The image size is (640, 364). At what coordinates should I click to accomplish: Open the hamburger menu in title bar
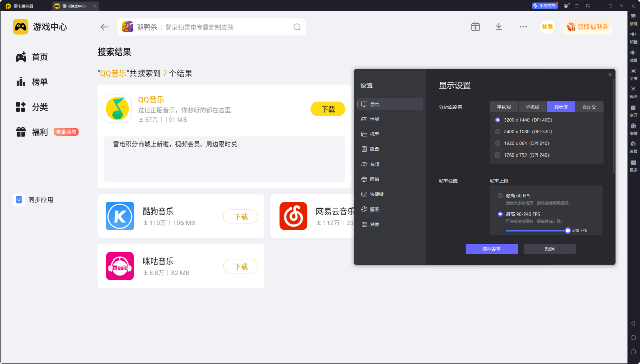[577, 6]
